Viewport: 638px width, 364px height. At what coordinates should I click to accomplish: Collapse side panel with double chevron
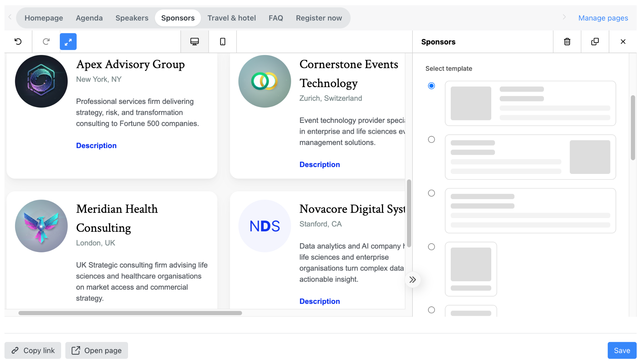point(412,280)
